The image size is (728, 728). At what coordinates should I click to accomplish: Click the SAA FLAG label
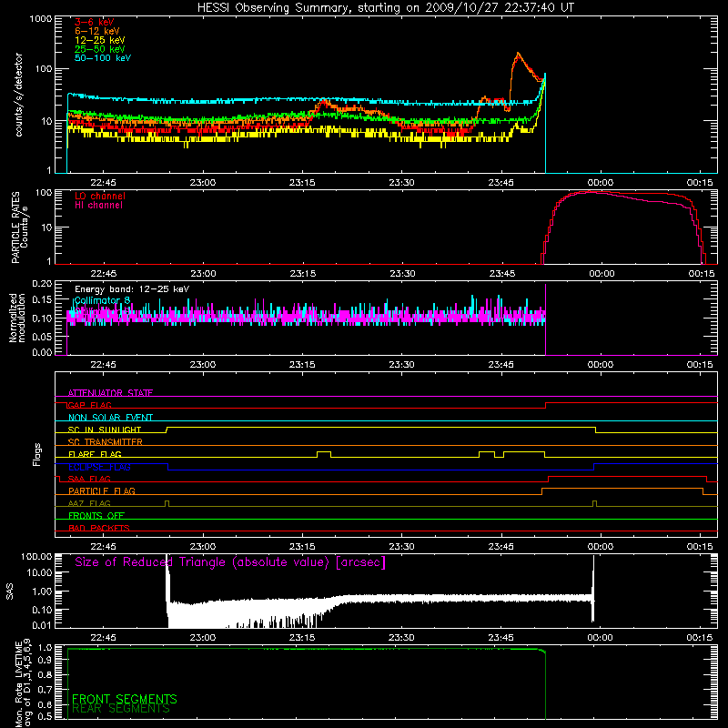pyautogui.click(x=89, y=479)
